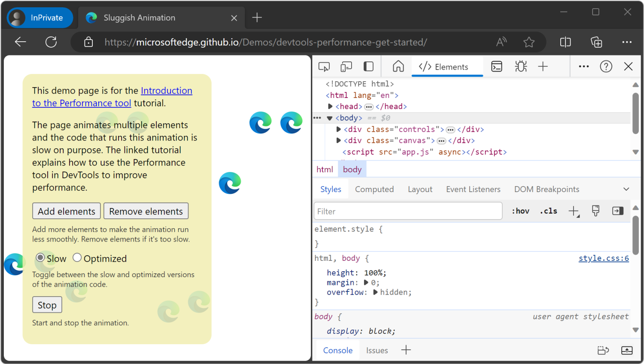
Task: Open the browser Settings and more menu
Action: pyautogui.click(x=627, y=42)
